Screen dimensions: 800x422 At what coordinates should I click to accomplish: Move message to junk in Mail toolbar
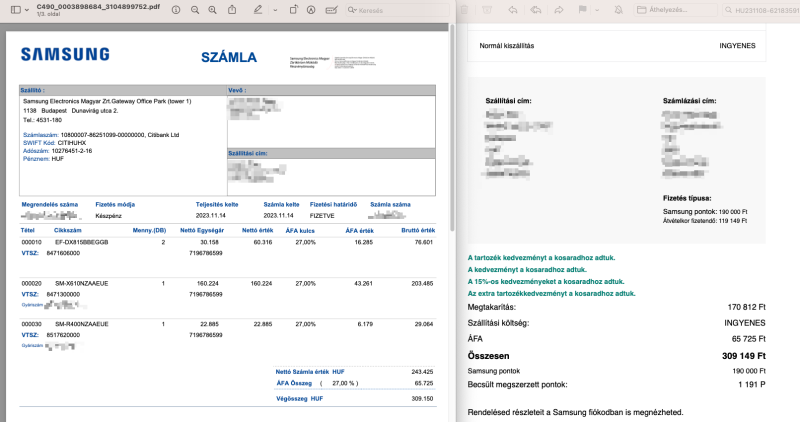tap(487, 10)
